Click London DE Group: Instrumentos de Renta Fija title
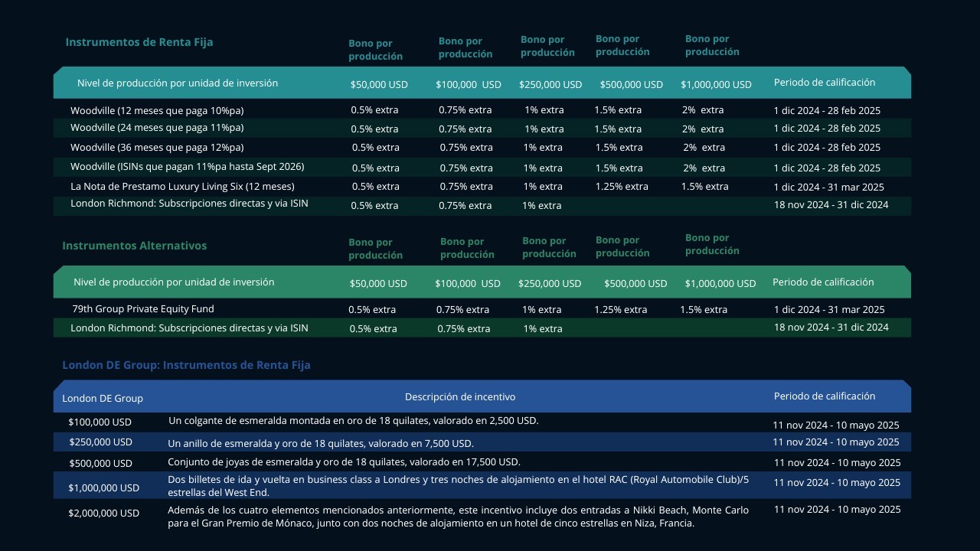The height and width of the screenshot is (551, 980). click(186, 365)
